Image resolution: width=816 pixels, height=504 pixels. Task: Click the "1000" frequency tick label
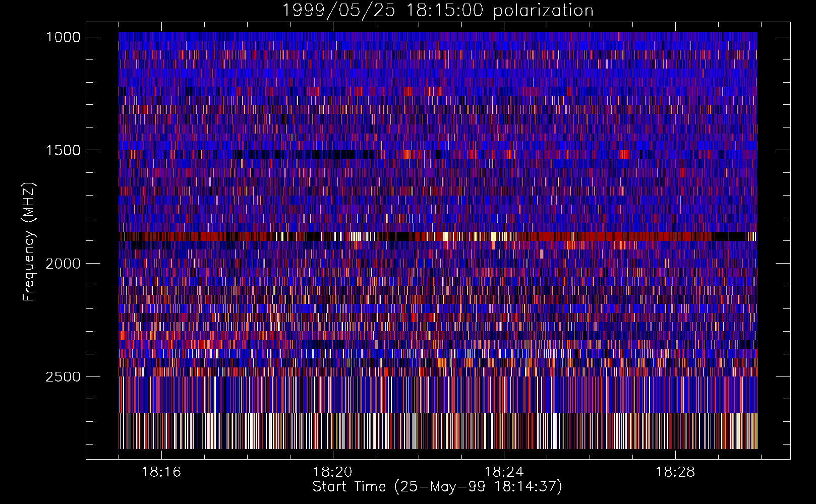click(x=63, y=37)
